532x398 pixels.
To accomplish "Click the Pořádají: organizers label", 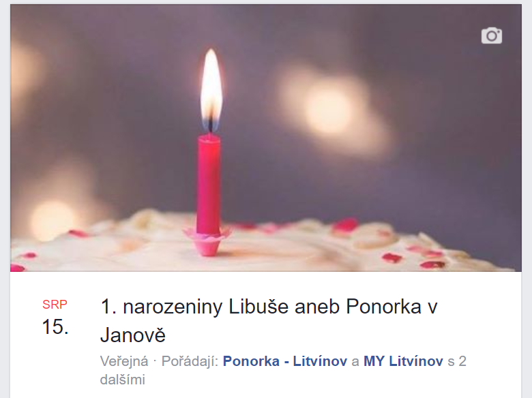I will pyautogui.click(x=190, y=361).
